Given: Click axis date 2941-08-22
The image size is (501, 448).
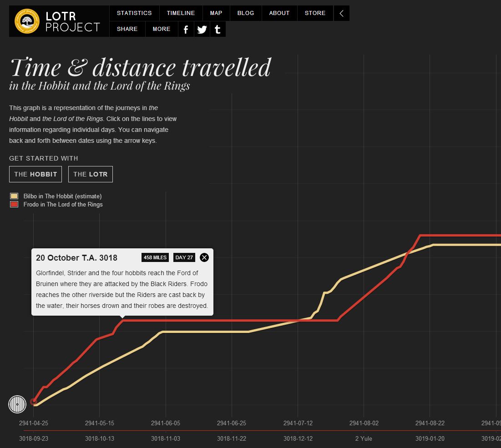Looking at the screenshot, I should point(430,423).
